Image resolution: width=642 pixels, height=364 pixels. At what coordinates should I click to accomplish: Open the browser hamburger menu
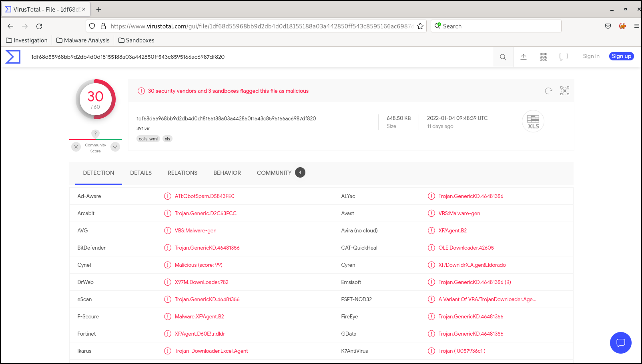636,26
